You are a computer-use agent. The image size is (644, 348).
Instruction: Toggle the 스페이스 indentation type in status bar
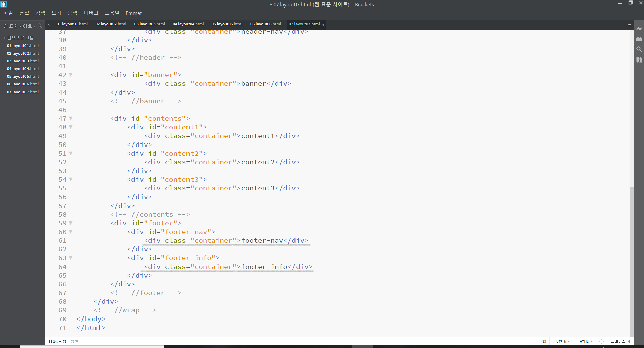point(618,341)
